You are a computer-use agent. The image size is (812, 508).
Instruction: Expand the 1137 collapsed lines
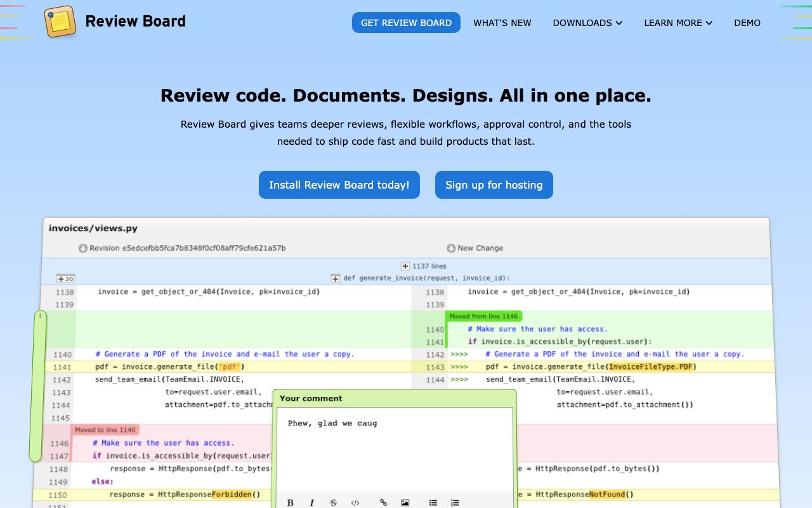(x=405, y=266)
